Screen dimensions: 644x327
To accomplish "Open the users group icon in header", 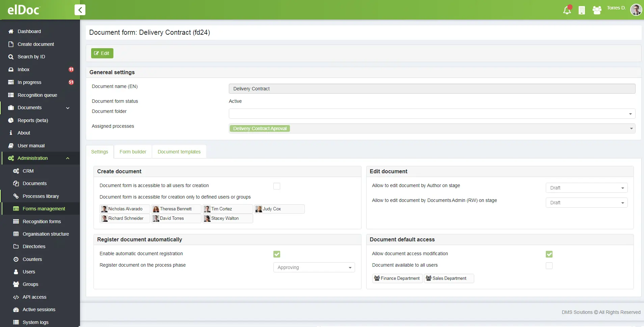I will pos(597,10).
